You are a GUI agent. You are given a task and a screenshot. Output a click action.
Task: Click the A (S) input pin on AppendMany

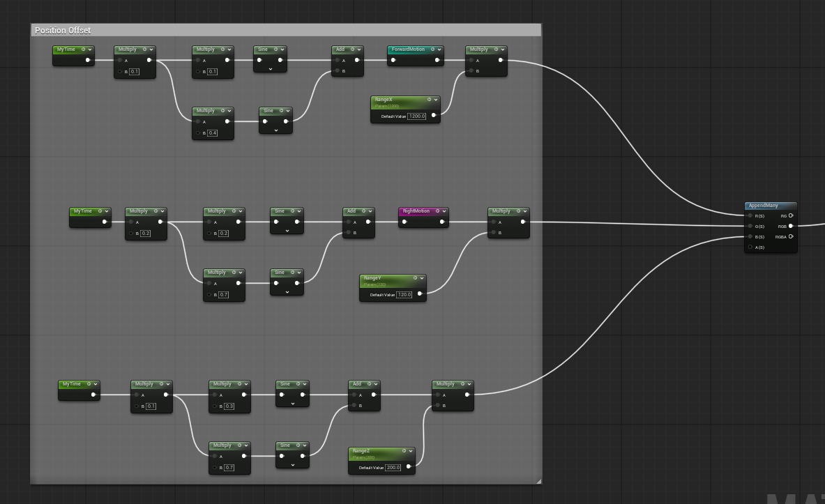tap(750, 247)
